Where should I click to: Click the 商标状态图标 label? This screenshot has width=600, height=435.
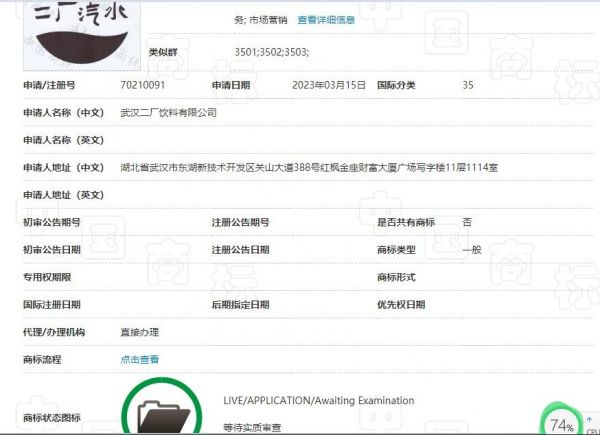coord(52,418)
